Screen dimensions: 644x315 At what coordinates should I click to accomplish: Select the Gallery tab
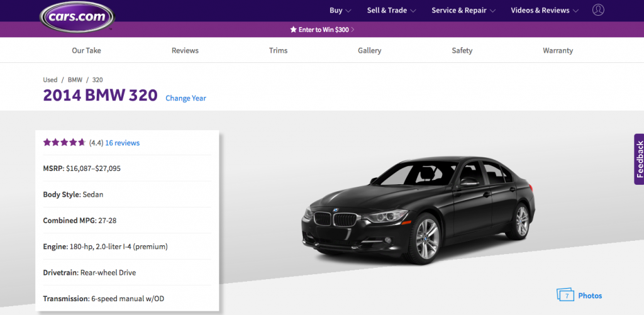(x=369, y=50)
